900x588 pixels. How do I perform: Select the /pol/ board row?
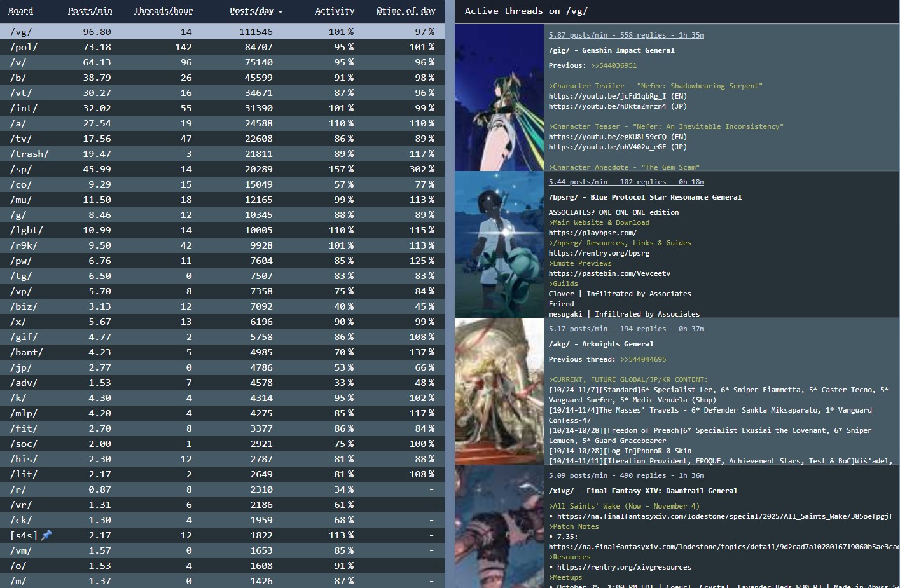pos(222,47)
